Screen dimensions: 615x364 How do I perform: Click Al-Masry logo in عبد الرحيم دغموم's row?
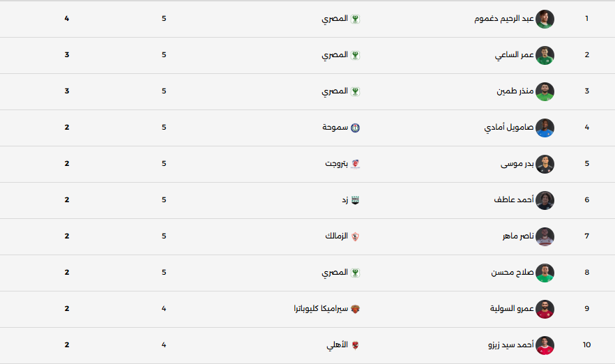(x=355, y=19)
